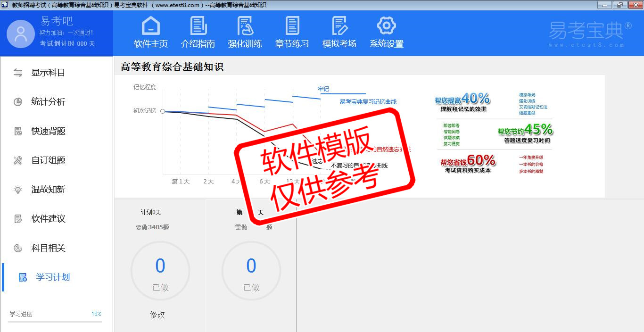Open the 强化训练 training icon
Screen dimensions: 644x332
pos(245,25)
